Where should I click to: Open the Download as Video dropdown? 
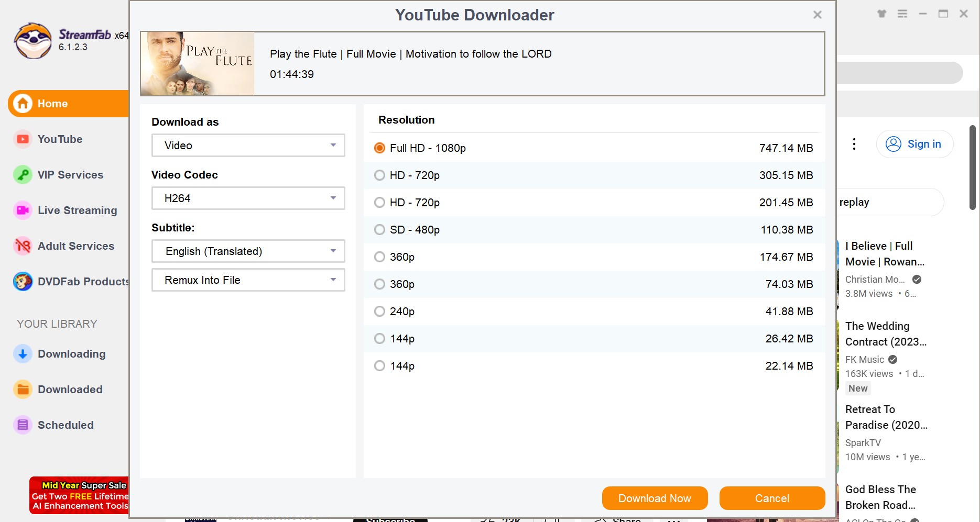click(248, 146)
